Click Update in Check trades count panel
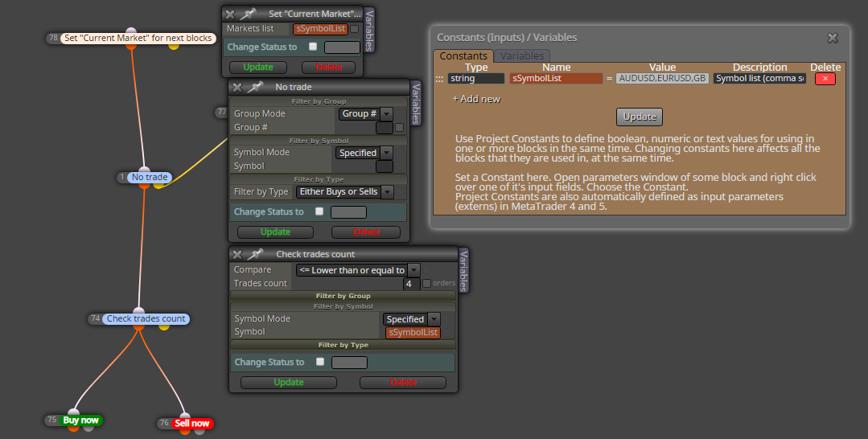The height and width of the screenshot is (439, 868). click(x=289, y=383)
